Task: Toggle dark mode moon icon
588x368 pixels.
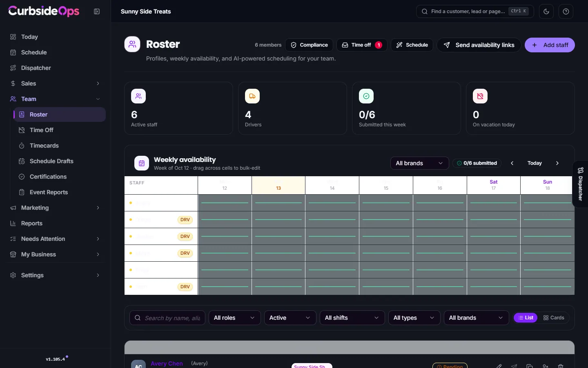Action: tap(546, 11)
